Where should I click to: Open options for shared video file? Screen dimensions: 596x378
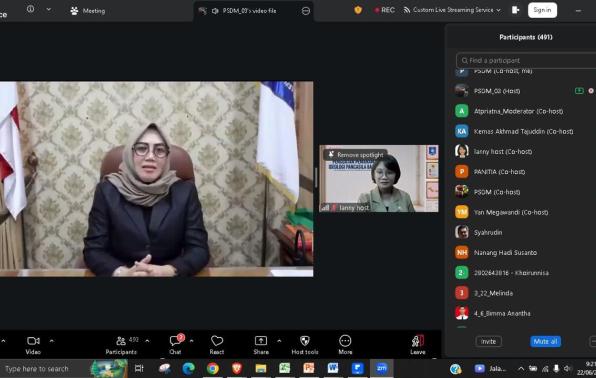306,11
